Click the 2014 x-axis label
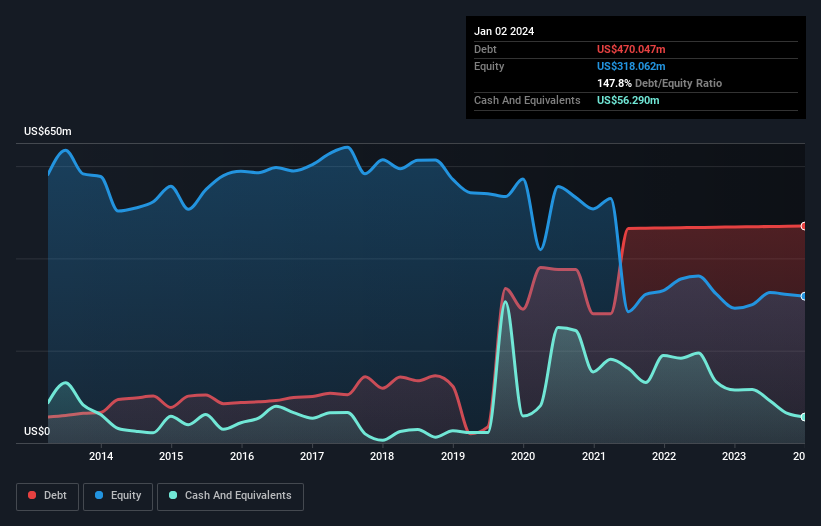Screen dimensions: 821x526 click(101, 456)
